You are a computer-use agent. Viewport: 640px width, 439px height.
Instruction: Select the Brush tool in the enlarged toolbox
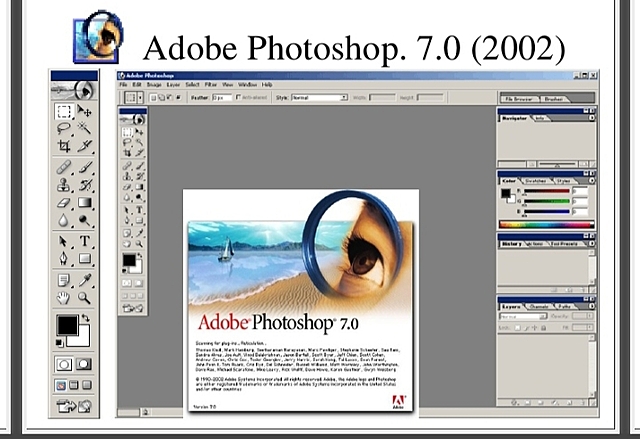84,167
